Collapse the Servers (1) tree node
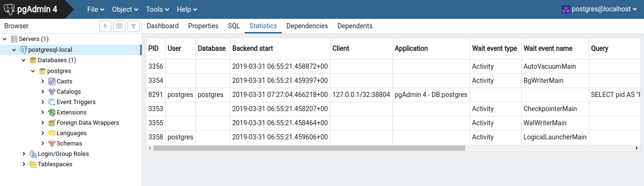Screen dimensions: 644x186 coord(5,39)
